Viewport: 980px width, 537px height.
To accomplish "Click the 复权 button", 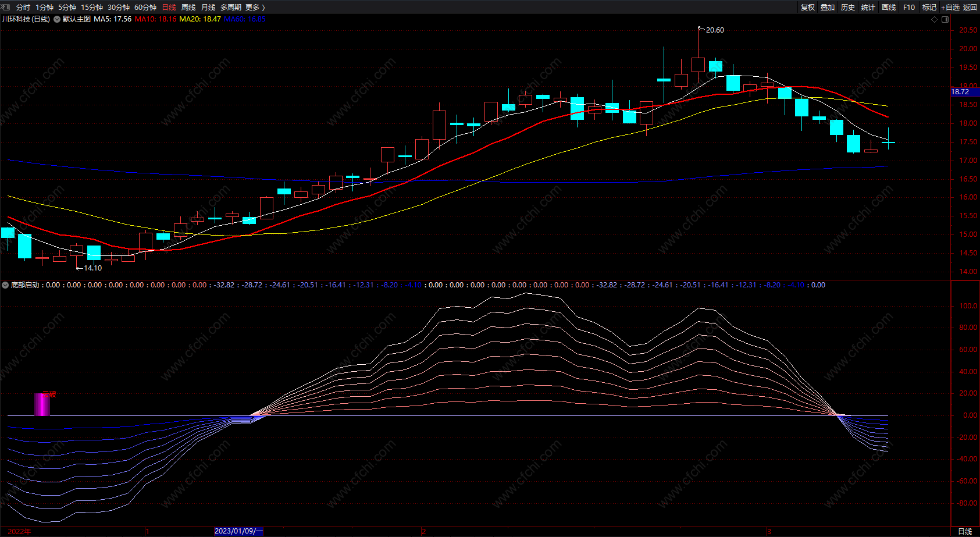I will (x=808, y=7).
